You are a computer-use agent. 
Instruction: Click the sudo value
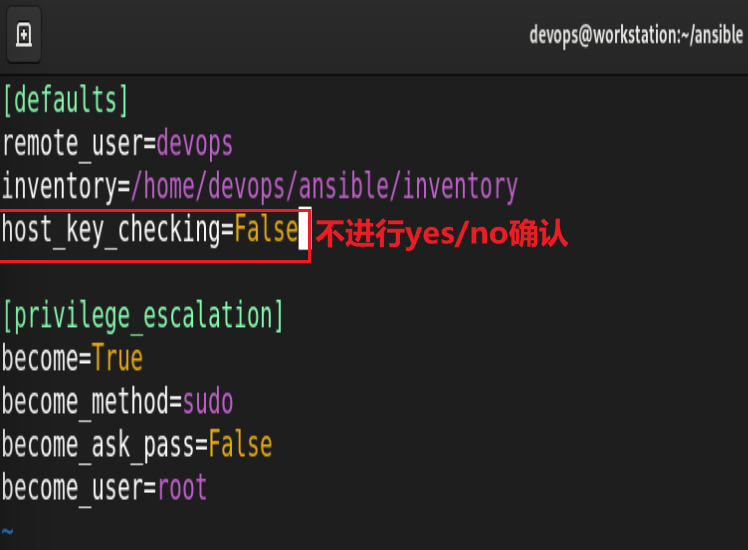tap(208, 402)
